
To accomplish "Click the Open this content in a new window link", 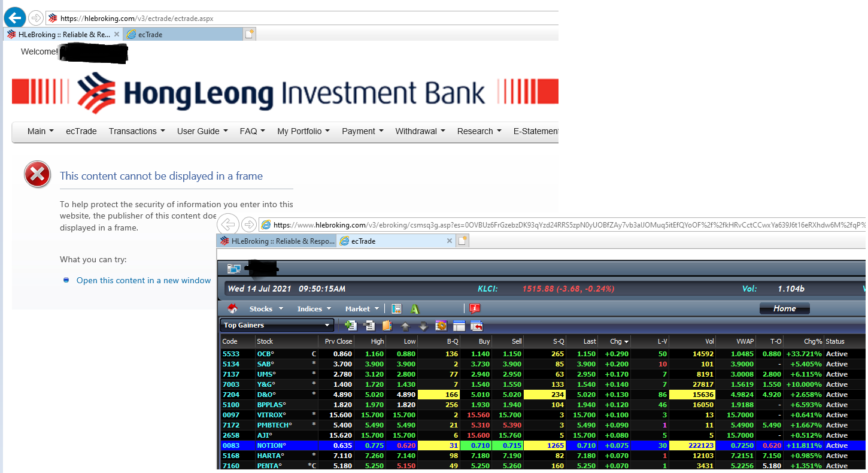I will pyautogui.click(x=144, y=280).
